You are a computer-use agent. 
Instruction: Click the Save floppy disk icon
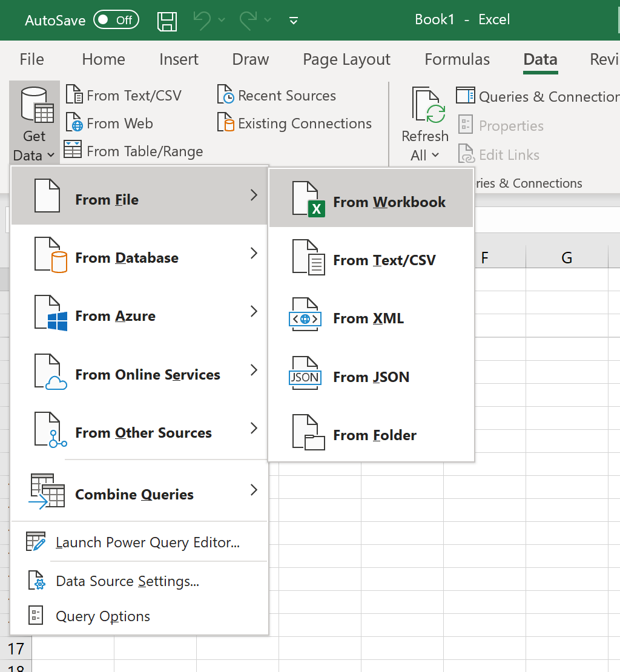[167, 21]
